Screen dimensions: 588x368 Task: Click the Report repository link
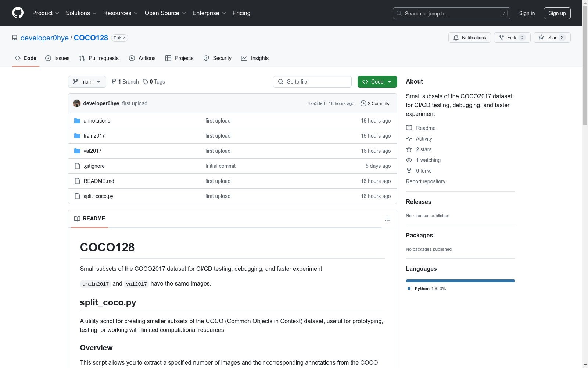pos(426,181)
